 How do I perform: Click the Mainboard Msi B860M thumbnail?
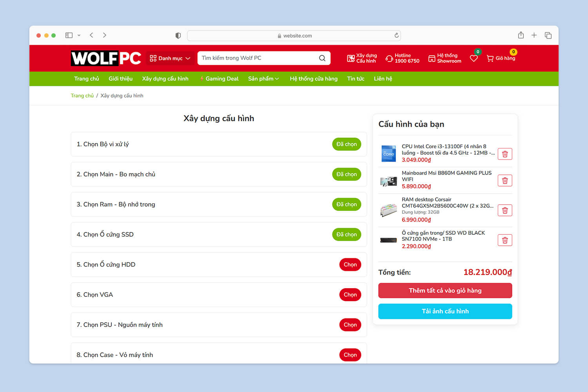pos(389,181)
